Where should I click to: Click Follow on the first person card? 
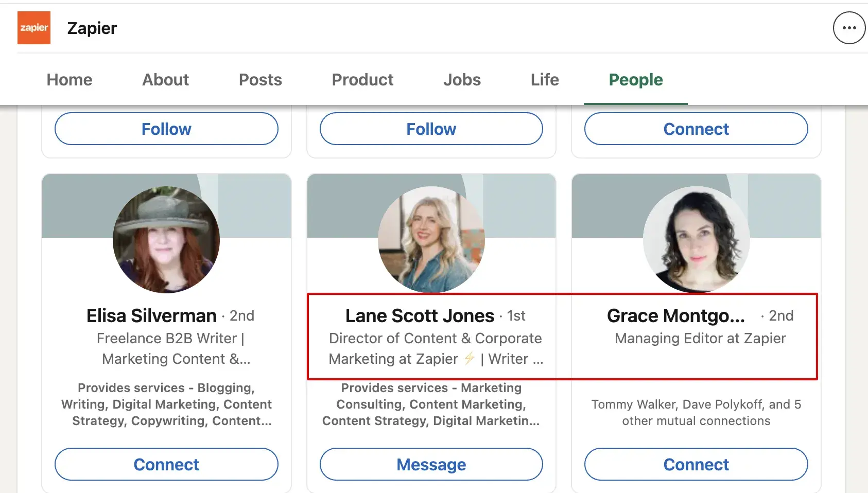pyautogui.click(x=166, y=129)
